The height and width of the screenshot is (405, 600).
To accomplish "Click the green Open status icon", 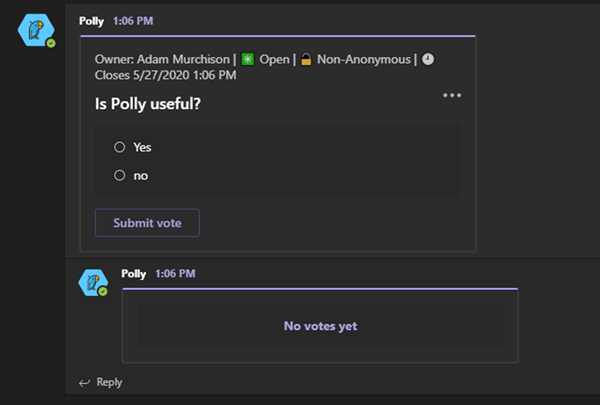I will (x=247, y=59).
